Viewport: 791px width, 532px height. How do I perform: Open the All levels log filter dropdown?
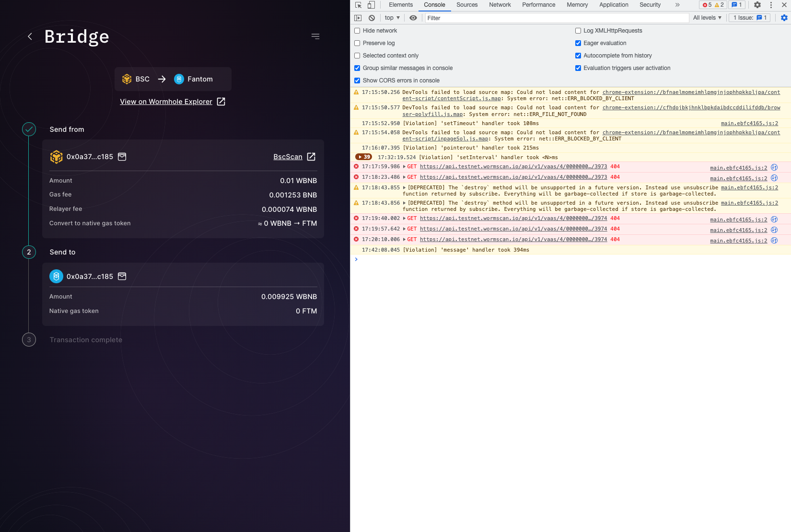[707, 18]
